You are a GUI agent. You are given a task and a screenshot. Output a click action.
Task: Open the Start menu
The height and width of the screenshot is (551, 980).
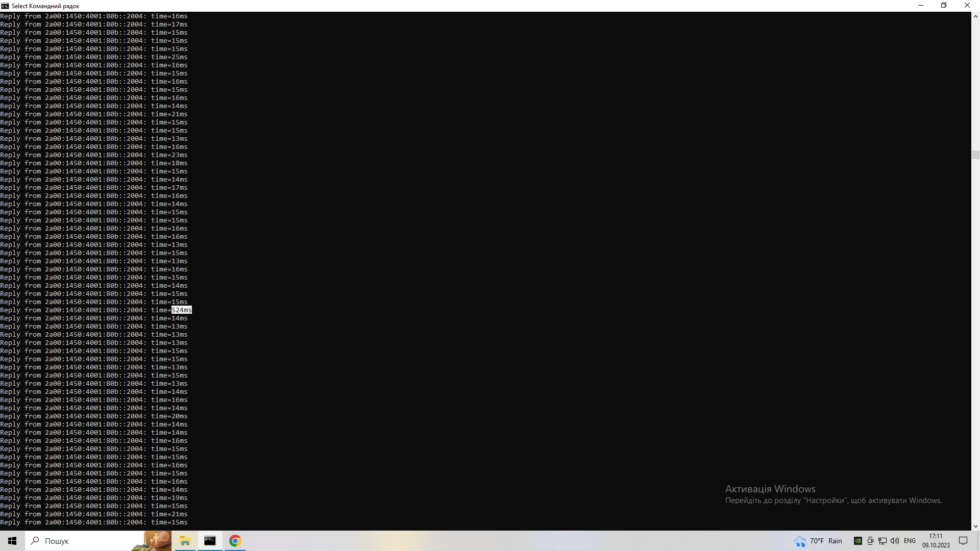click(12, 541)
